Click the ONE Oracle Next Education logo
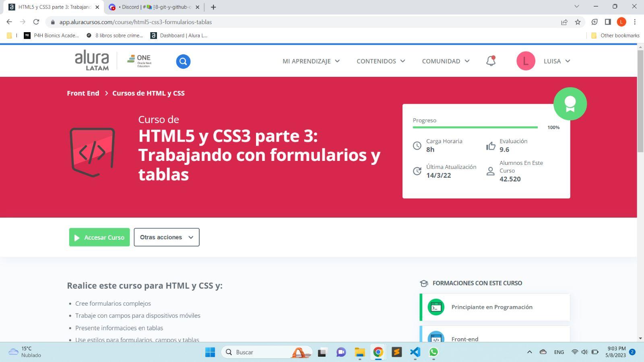This screenshot has height=362, width=644. tap(139, 61)
